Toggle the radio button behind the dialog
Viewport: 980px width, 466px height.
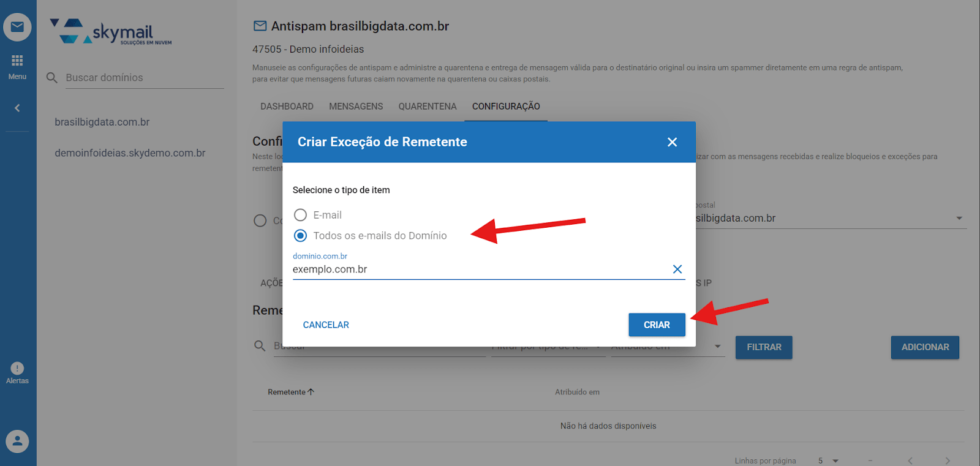[x=260, y=220]
